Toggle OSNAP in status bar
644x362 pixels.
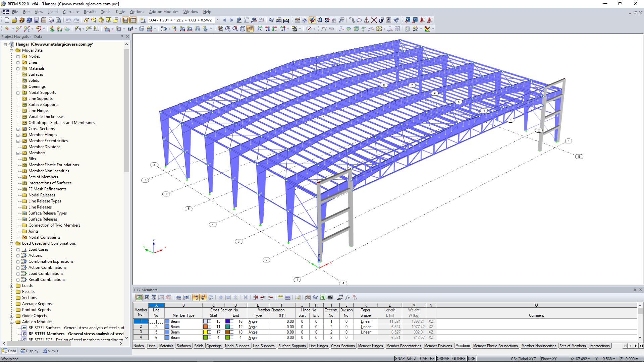coord(443,359)
